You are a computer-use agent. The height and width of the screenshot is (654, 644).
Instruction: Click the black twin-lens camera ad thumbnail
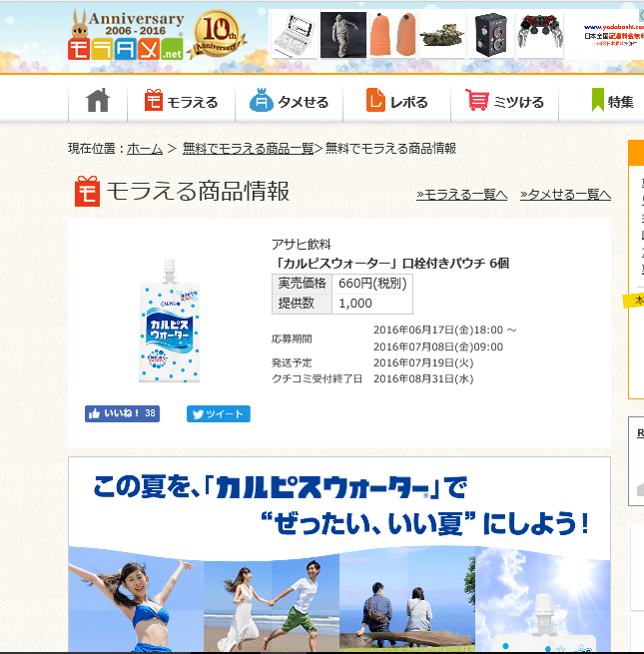[x=491, y=35]
